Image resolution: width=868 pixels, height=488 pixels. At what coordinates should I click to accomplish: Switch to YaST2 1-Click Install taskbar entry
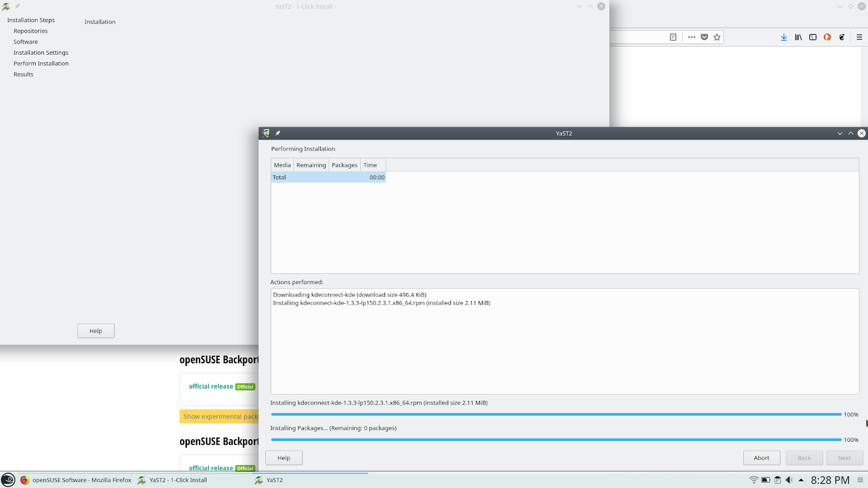(192, 480)
